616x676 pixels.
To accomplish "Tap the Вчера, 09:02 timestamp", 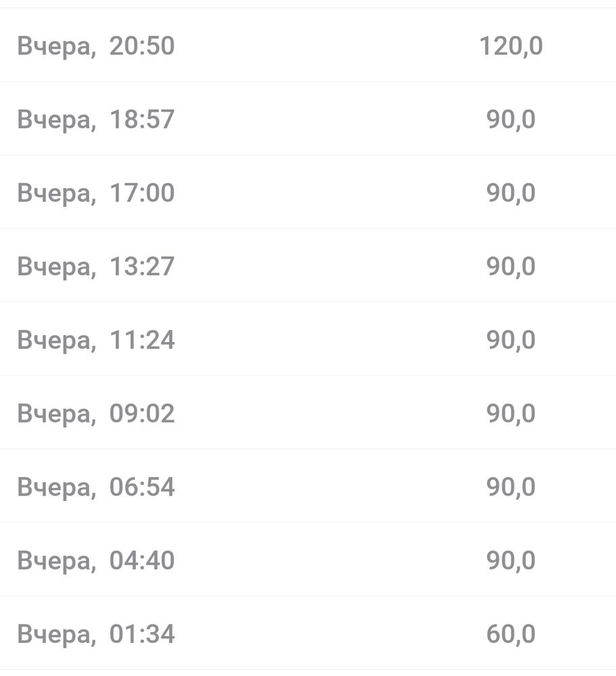I will coord(96,414).
